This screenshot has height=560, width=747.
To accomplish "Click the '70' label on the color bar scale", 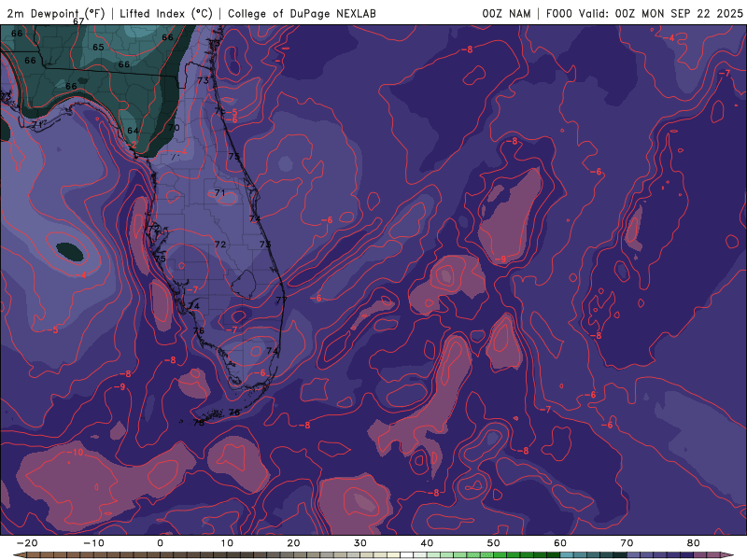I will point(627,543).
